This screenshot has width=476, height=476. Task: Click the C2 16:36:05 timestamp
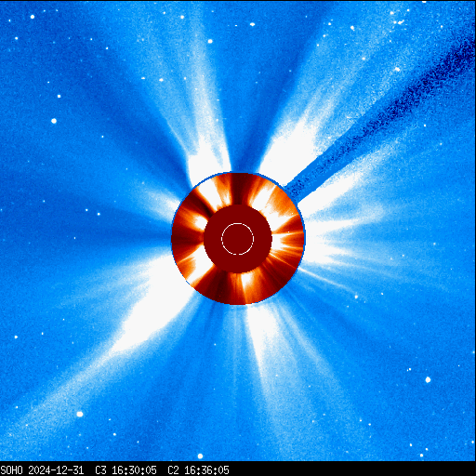tap(198, 470)
